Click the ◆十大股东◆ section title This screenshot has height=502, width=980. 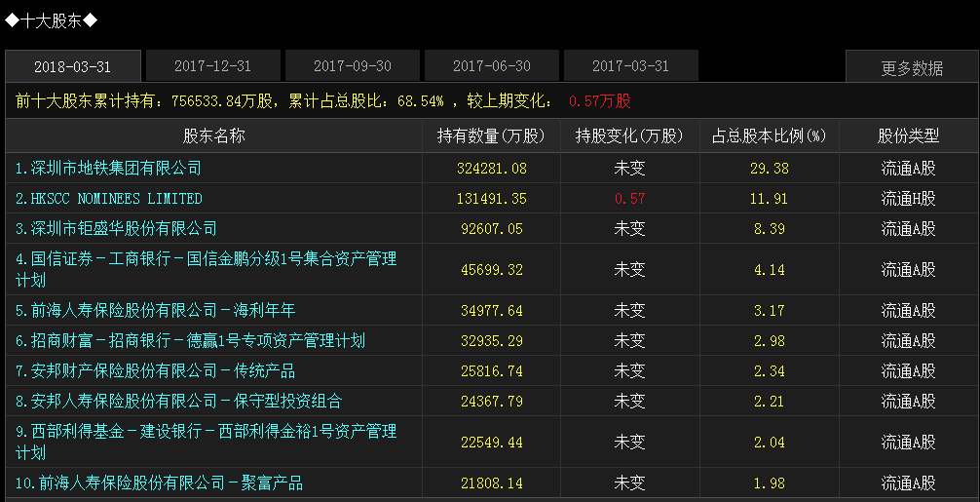pyautogui.click(x=52, y=20)
